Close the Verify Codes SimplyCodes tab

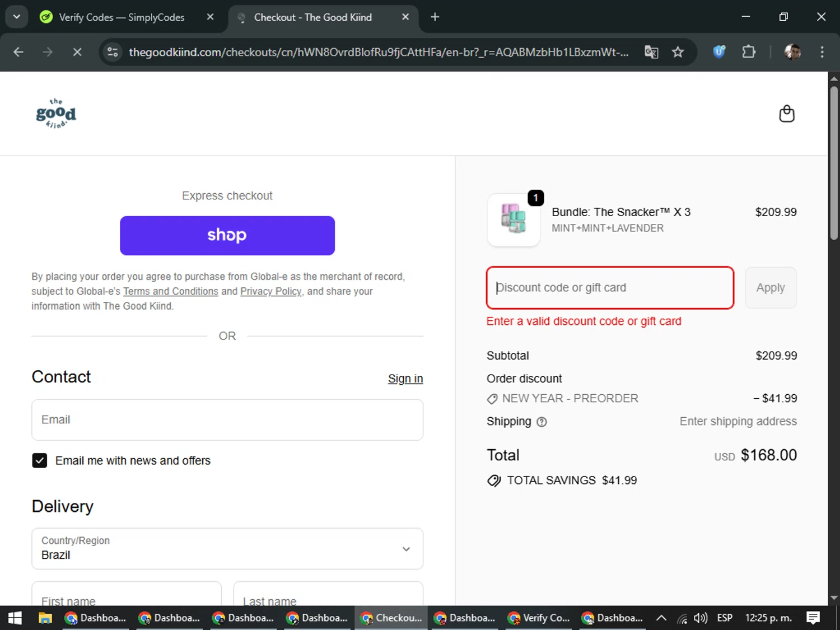point(210,17)
